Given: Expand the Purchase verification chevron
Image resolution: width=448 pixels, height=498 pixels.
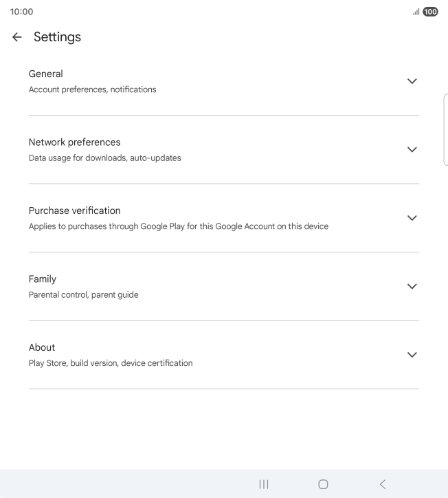Looking at the screenshot, I should point(412,218).
